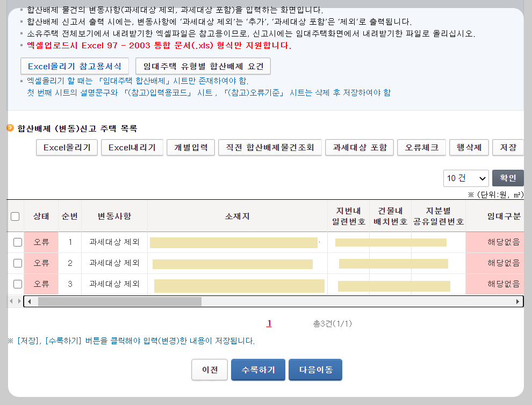The image size is (532, 405).
Task: Click the horizontal scrollbar right arrow
Action: click(517, 301)
